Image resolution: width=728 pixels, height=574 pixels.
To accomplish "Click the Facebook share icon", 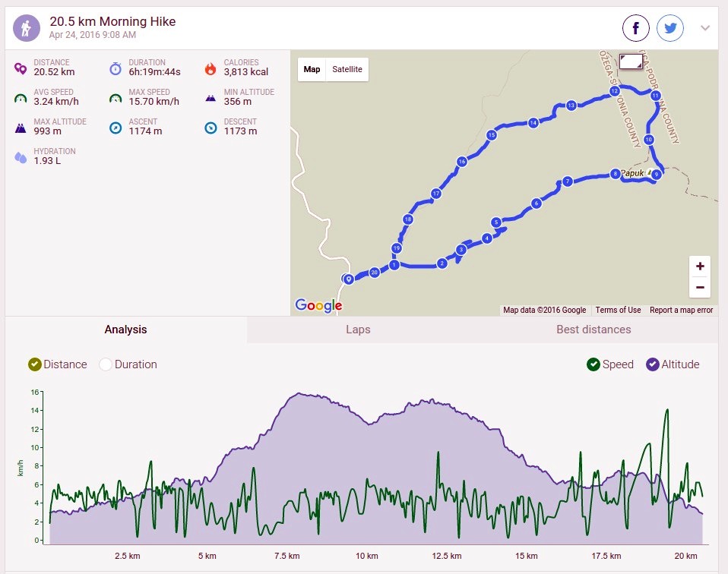I will 635,28.
